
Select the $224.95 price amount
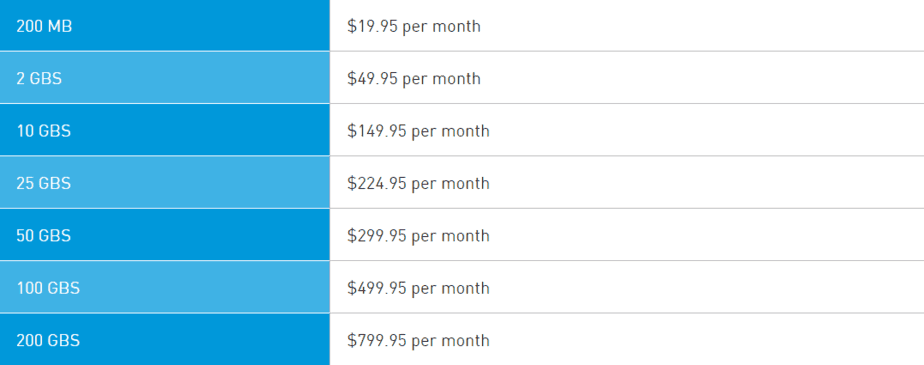click(377, 183)
